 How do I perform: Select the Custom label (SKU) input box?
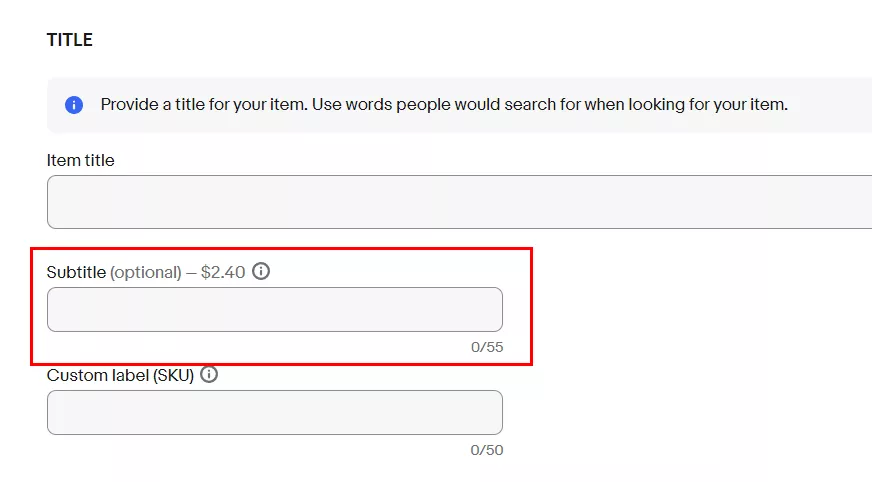coord(275,413)
